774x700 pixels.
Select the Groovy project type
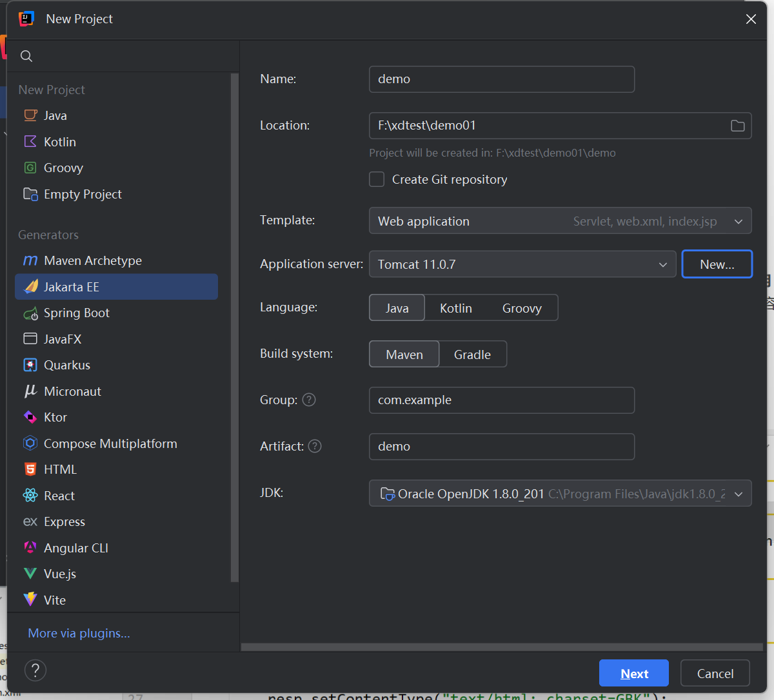point(116,168)
